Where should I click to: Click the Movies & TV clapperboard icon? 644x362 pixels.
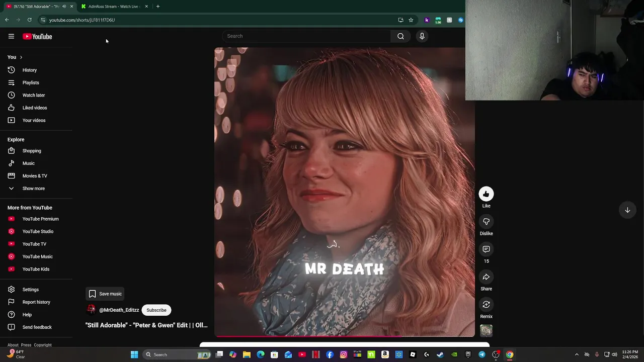point(11,176)
